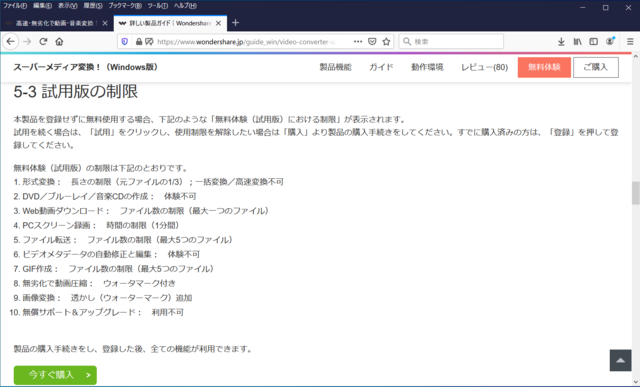Image resolution: width=640 pixels, height=387 pixels.
Task: Click search magnifier icon in search box
Action: pyautogui.click(x=407, y=42)
